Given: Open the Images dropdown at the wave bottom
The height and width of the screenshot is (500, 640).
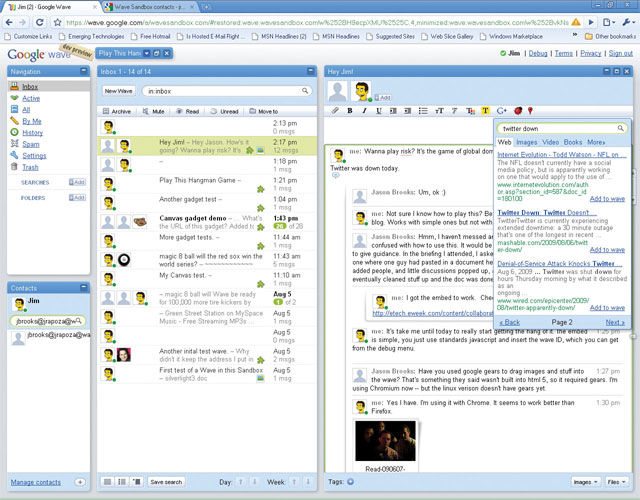Looking at the screenshot, I should click(x=586, y=482).
